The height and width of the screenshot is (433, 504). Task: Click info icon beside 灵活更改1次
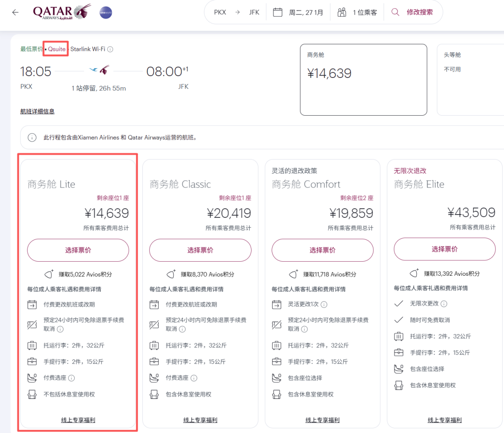[x=324, y=304]
